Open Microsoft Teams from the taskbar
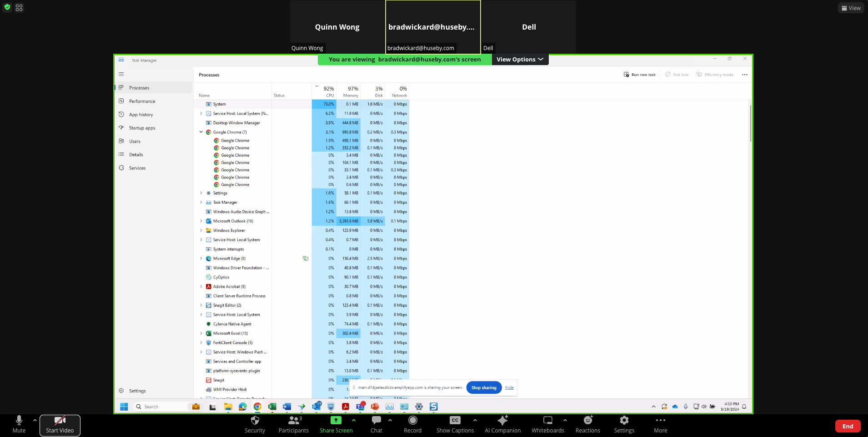This screenshot has height=437, width=868. [x=361, y=407]
